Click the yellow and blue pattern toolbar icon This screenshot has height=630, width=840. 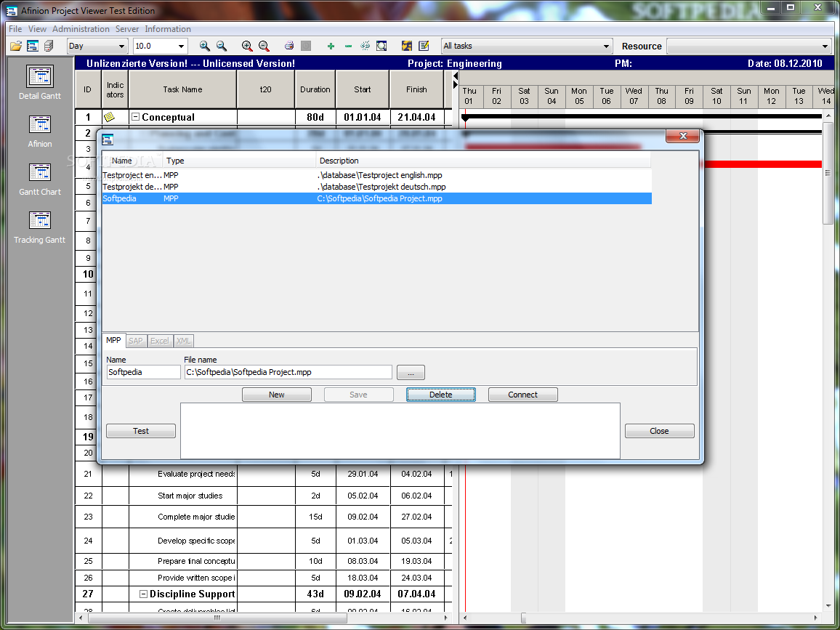(407, 46)
